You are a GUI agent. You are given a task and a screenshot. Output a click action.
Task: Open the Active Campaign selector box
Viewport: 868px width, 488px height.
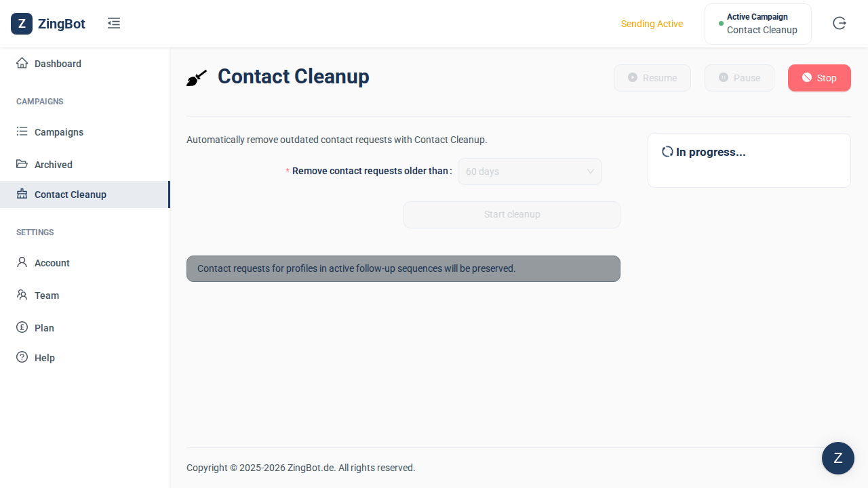(x=758, y=24)
